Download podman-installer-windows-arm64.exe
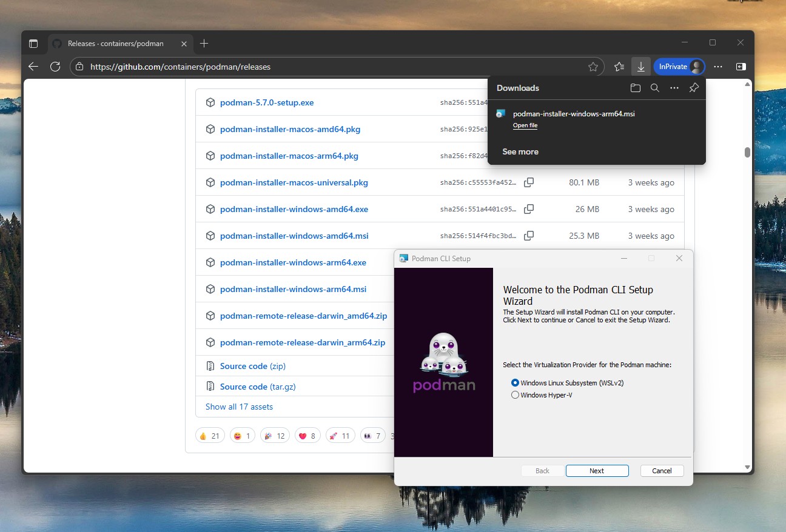This screenshot has width=786, height=532. click(x=293, y=262)
